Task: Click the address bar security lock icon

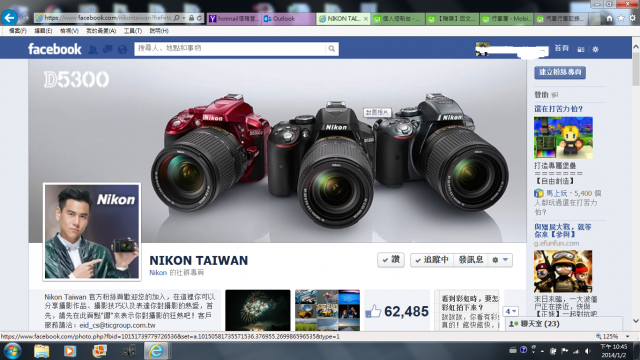Action: tap(191, 18)
